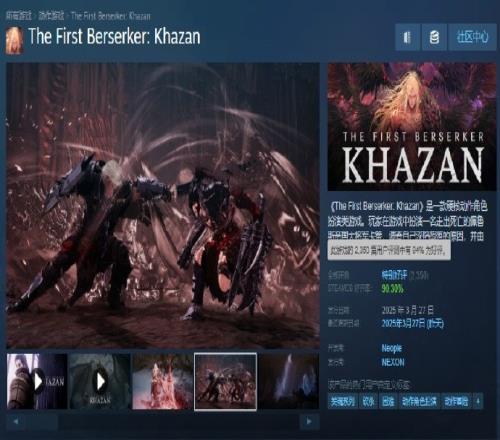Click the left arrow of thumbnail scroller
The width and height of the screenshot is (500, 440).
(x=16, y=422)
